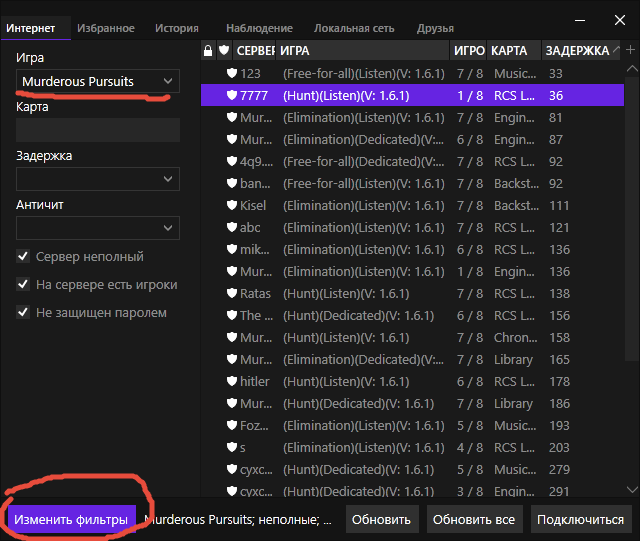640x541 pixels.
Task: Click the shield icon on the mik... server row
Action: tap(231, 249)
